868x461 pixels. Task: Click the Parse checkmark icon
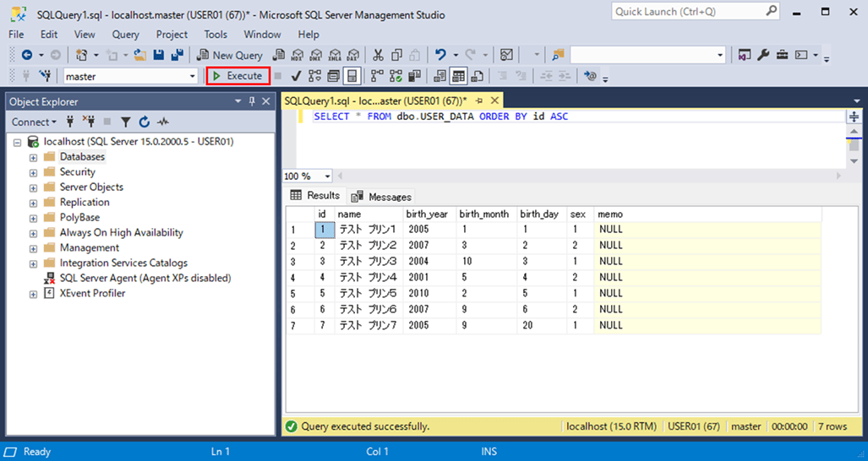[296, 76]
